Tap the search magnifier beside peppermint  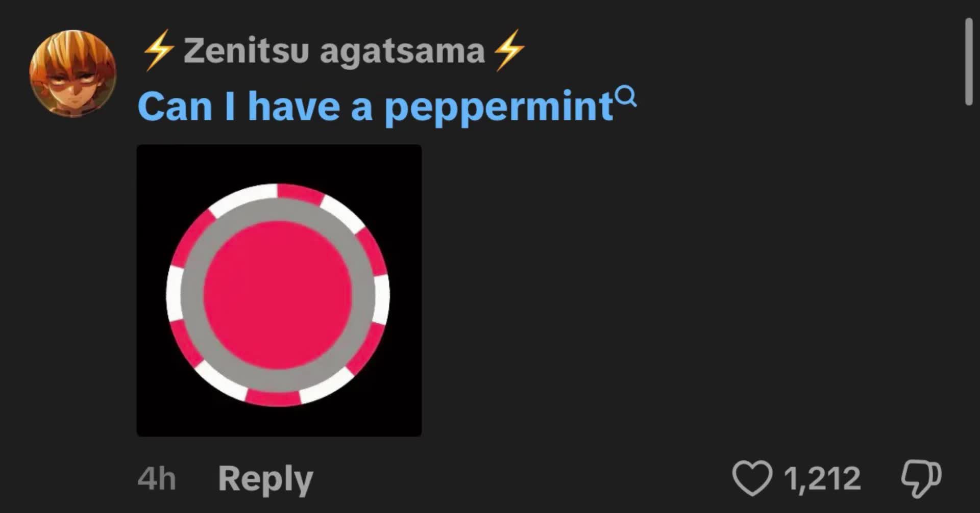626,96
